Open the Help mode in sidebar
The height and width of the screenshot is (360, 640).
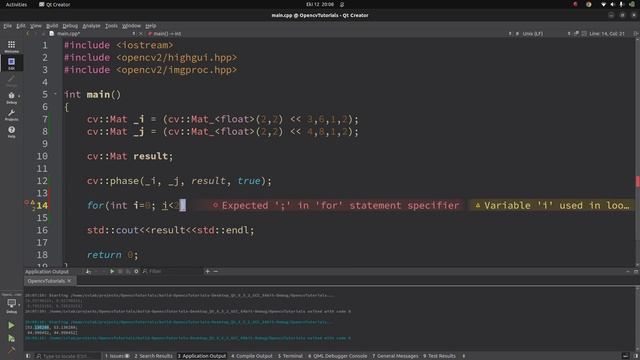coord(11,131)
